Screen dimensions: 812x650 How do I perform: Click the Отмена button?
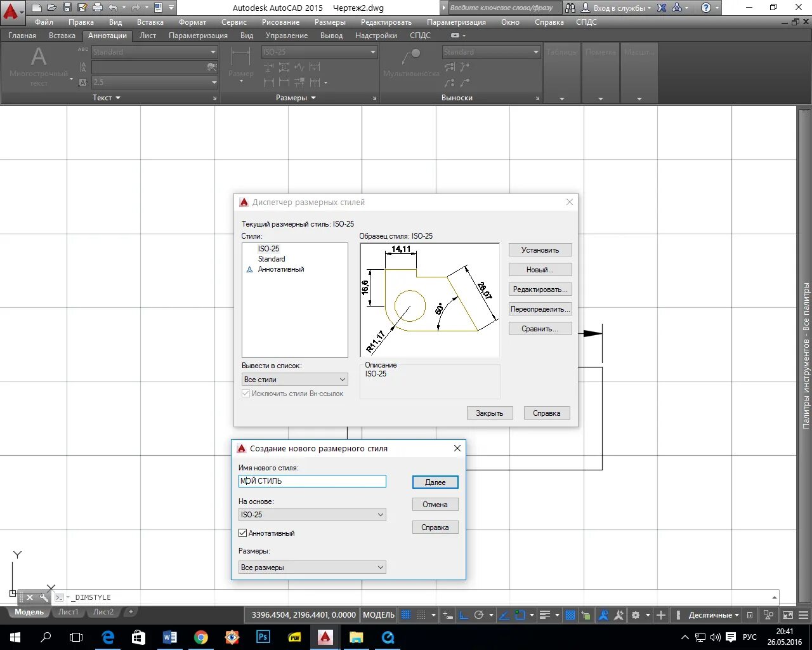(x=435, y=505)
